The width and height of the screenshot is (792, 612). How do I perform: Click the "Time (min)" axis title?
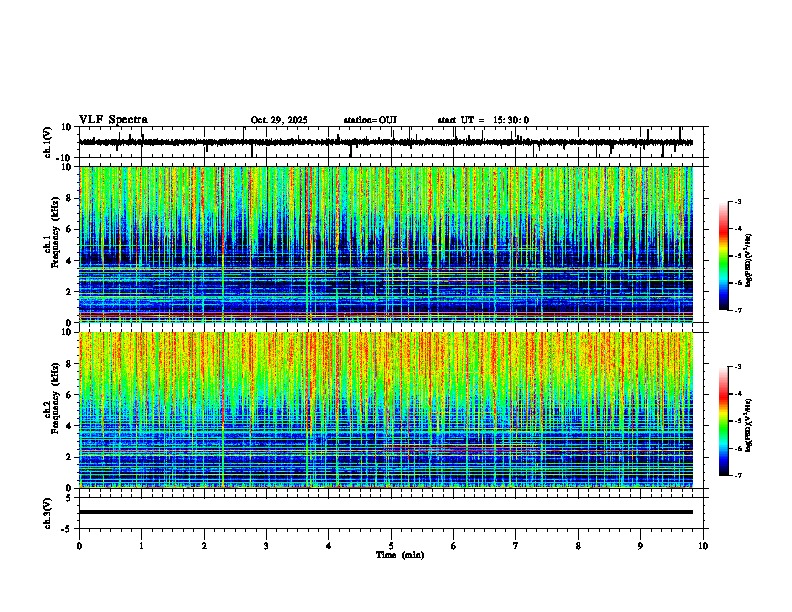(400, 555)
